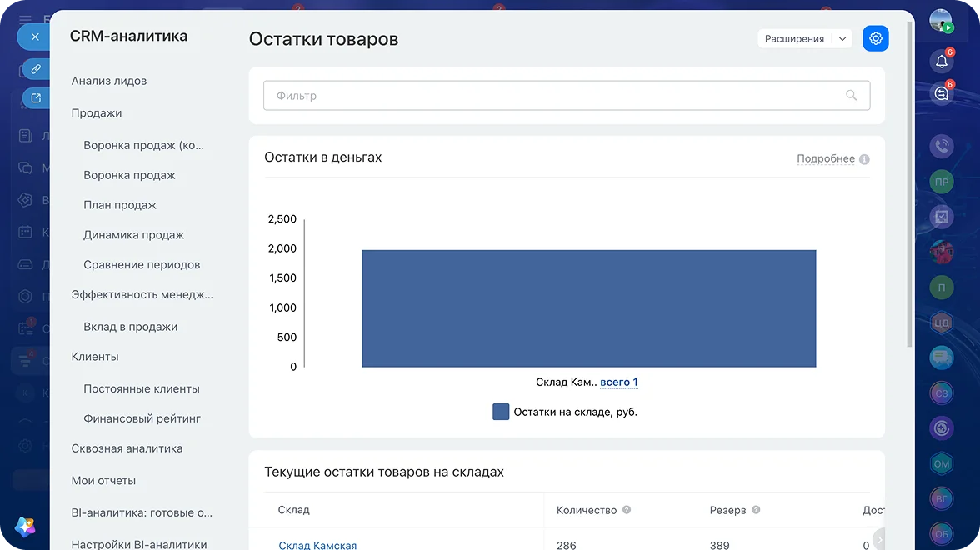The image size is (980, 550).
Task: Toggle the Остатки на складе legend swatch
Action: pyautogui.click(x=501, y=412)
